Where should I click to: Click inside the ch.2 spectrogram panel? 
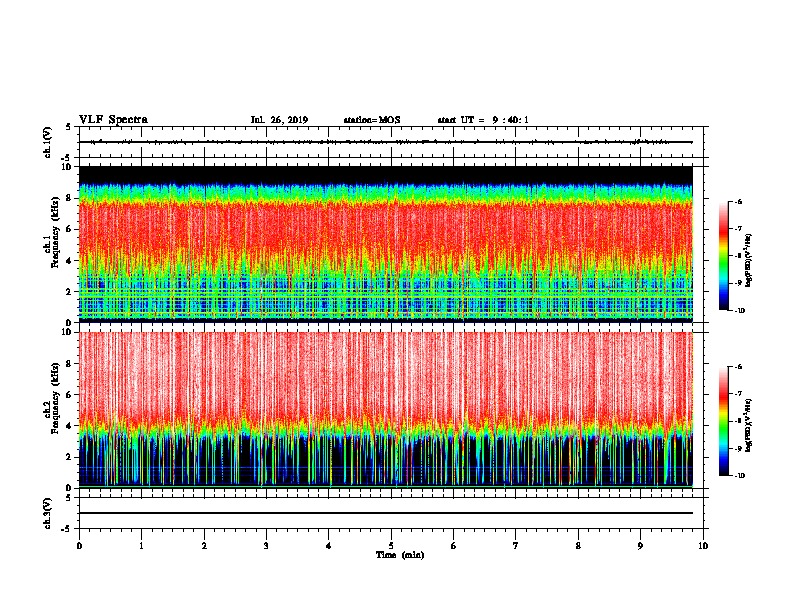click(386, 410)
